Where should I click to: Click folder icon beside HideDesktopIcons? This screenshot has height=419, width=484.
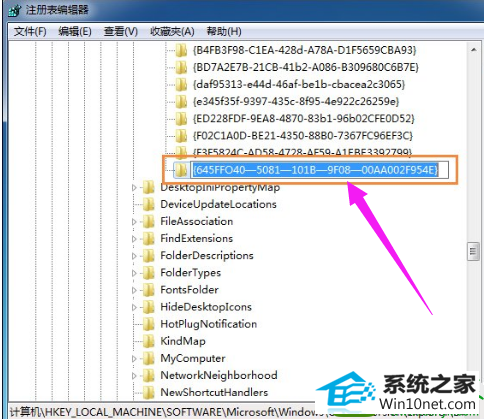pos(149,307)
